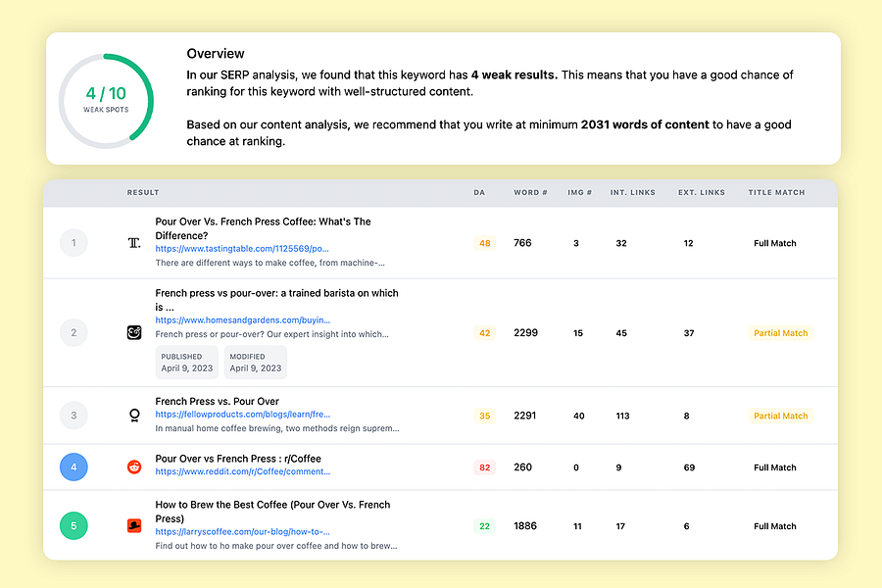Open the homesandgardens.com result URL

(x=242, y=320)
